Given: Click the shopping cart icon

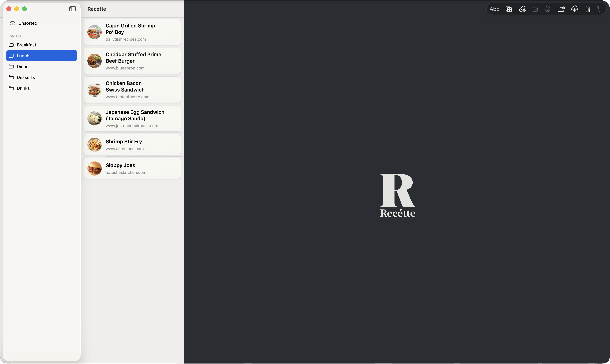Looking at the screenshot, I should click(x=600, y=9).
